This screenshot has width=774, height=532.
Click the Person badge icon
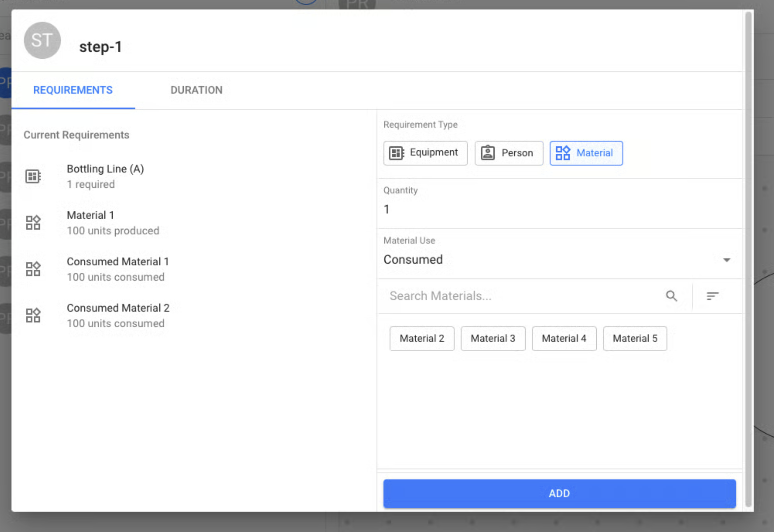(487, 153)
